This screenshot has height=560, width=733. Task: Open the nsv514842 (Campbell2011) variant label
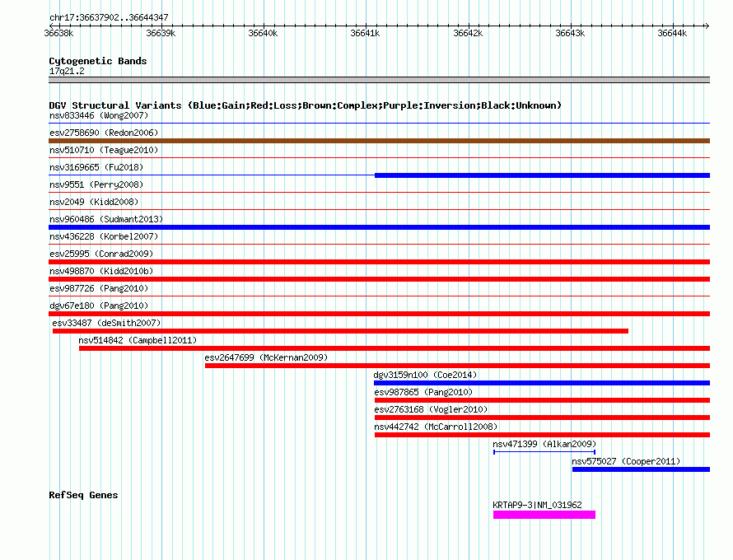click(x=138, y=340)
